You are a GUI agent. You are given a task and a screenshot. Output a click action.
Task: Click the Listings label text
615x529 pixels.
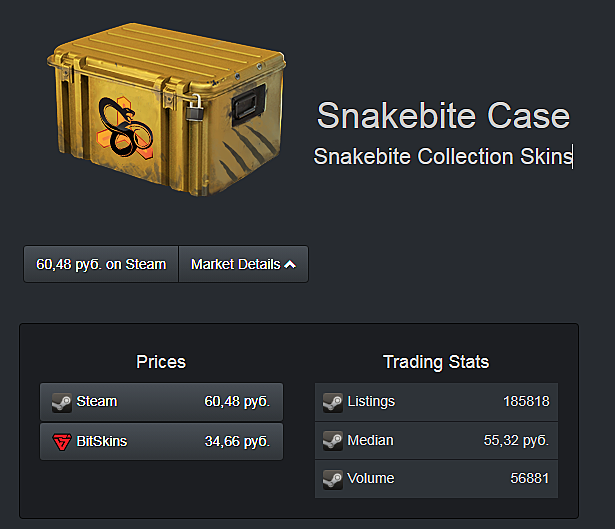pos(371,402)
